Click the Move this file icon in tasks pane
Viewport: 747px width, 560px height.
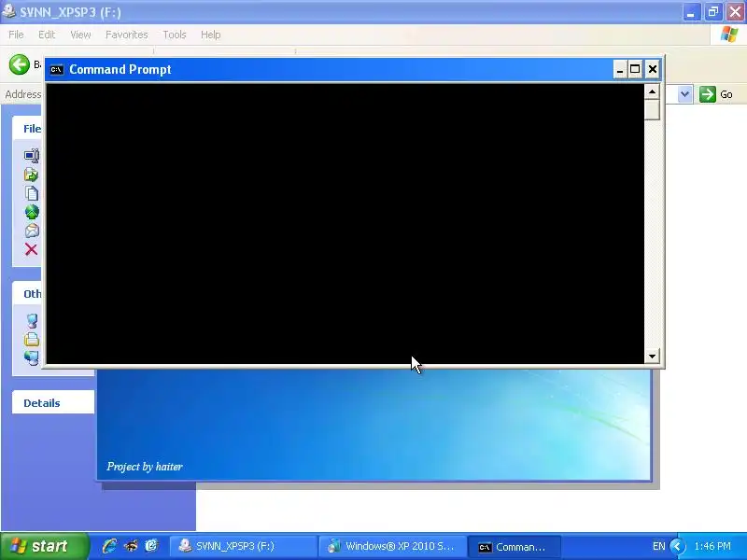(x=32, y=175)
